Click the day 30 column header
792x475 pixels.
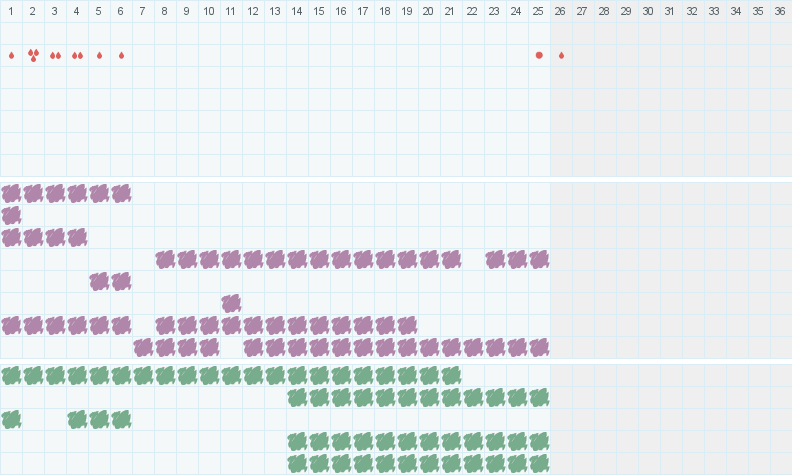point(648,11)
